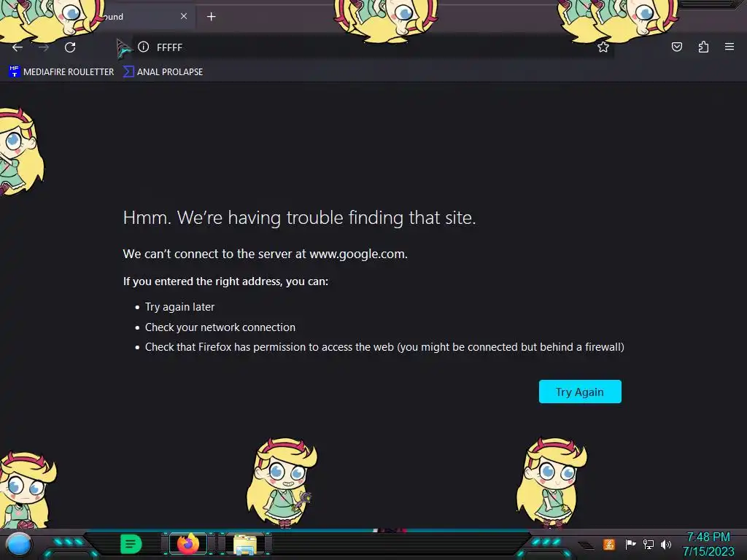Image resolution: width=747 pixels, height=560 pixels.
Task: Open Action Center flag icon
Action: pos(630,544)
